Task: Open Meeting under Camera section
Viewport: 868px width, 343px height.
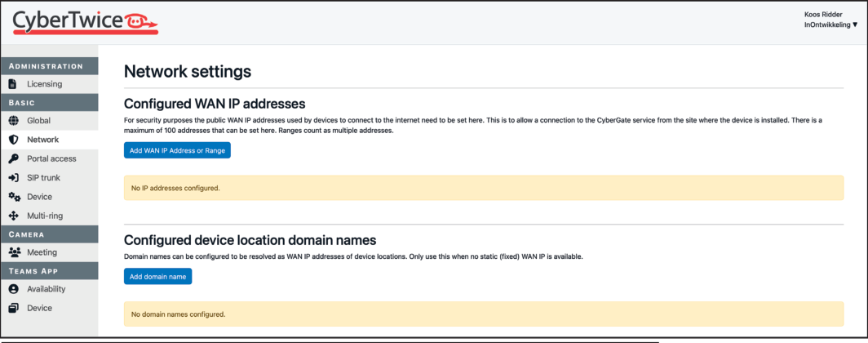Action: pos(49,252)
